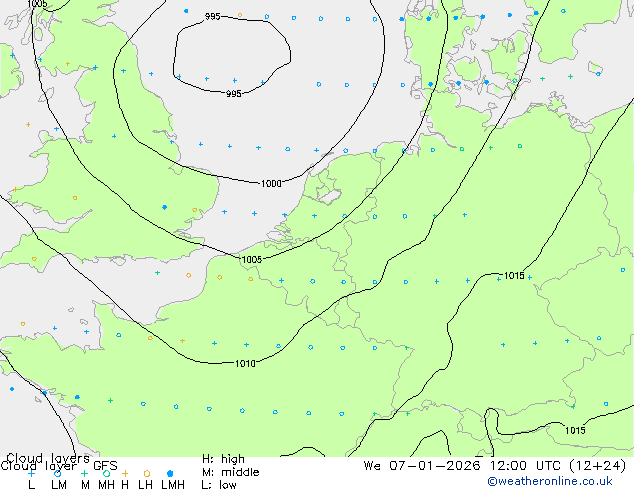The height and width of the screenshot is (490, 634).
Task: Click the 'MH' legend label
Action: coord(106,484)
